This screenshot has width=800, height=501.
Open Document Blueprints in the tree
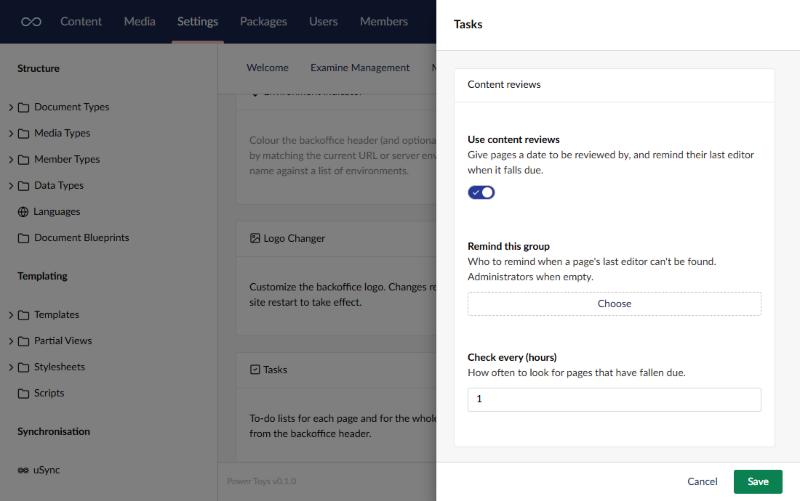82,238
